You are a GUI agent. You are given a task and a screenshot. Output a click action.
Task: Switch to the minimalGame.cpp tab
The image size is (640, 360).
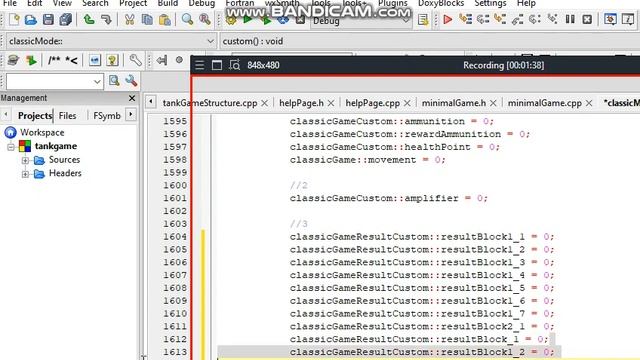pos(544,103)
